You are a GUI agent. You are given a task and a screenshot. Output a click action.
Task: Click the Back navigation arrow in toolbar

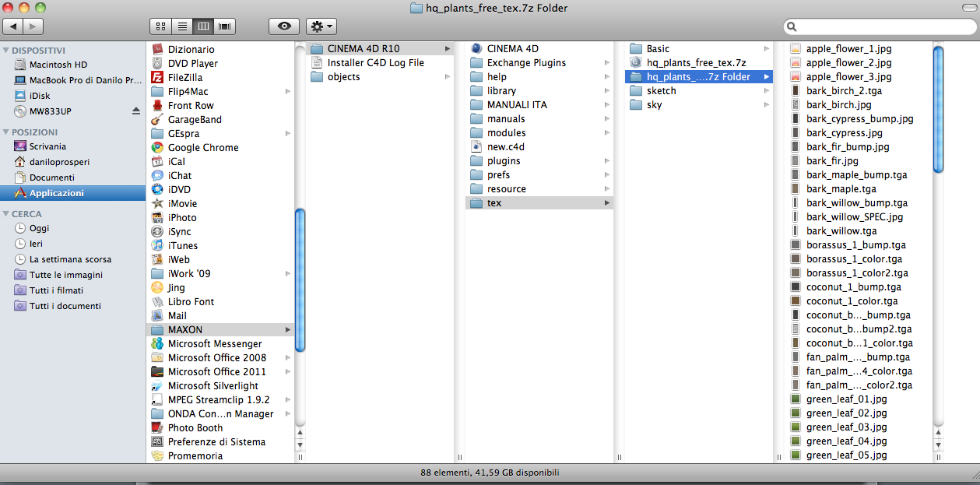(x=13, y=26)
